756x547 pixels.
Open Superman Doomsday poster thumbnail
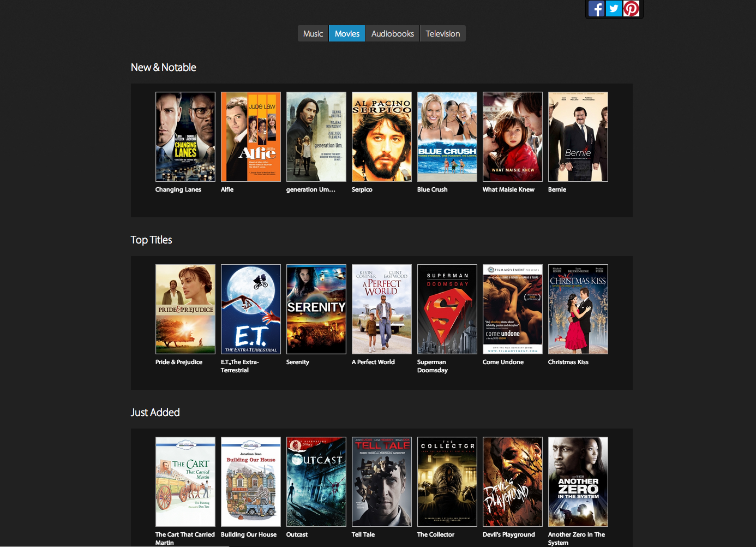[447, 309]
